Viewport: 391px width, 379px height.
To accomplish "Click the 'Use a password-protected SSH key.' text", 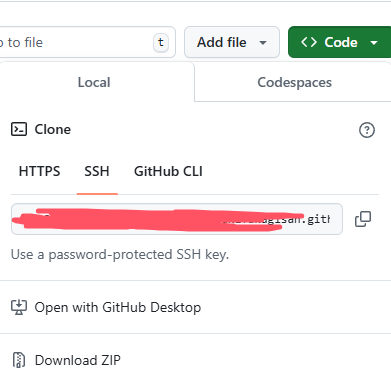I will [x=120, y=255].
